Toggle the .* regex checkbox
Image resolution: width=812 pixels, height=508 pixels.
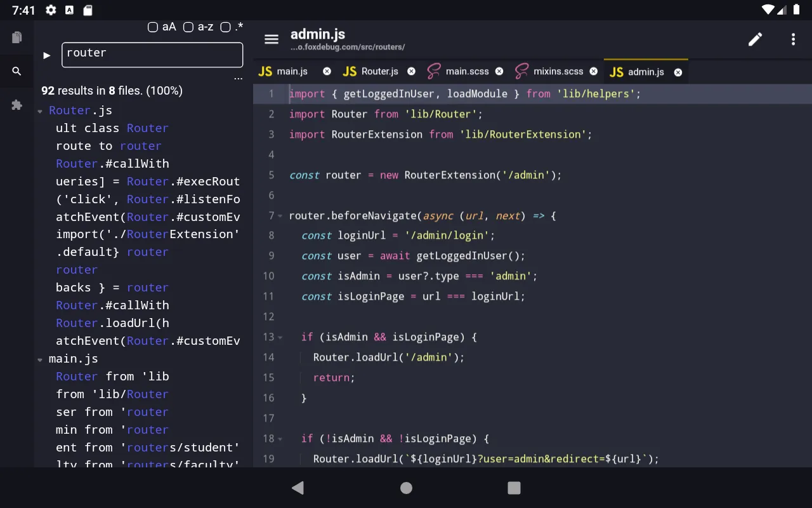coord(225,27)
